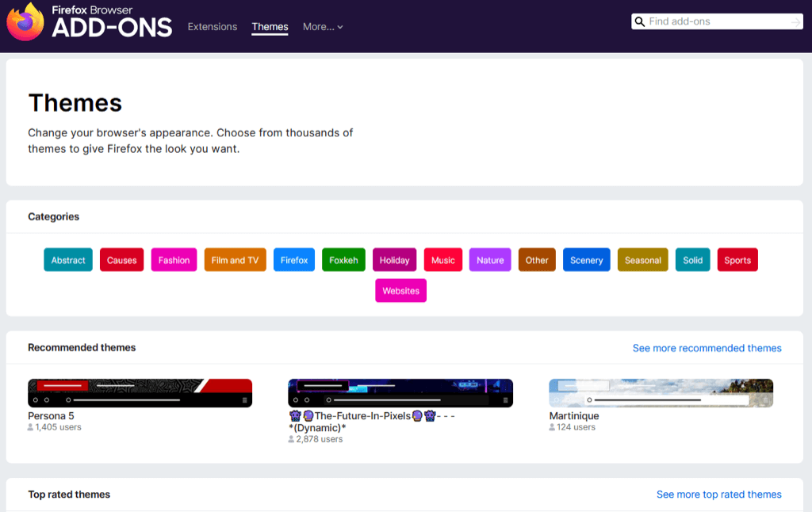This screenshot has width=812, height=512.
Task: Click the search magnifier icon
Action: pyautogui.click(x=639, y=21)
